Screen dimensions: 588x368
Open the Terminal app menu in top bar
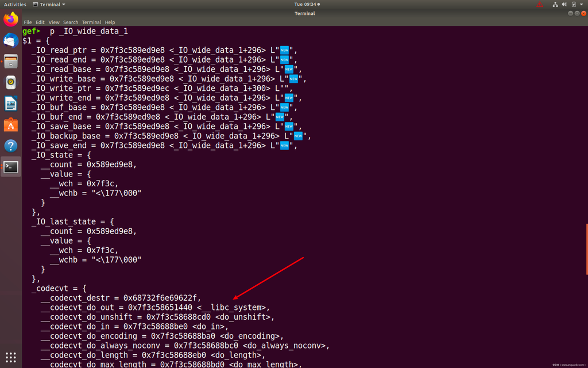pos(49,5)
